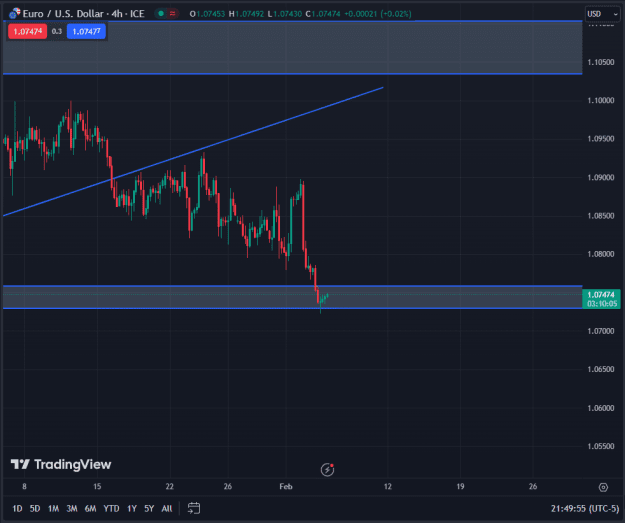The width and height of the screenshot is (625, 523).
Task: Click the 15 date axis label
Action: click(97, 486)
